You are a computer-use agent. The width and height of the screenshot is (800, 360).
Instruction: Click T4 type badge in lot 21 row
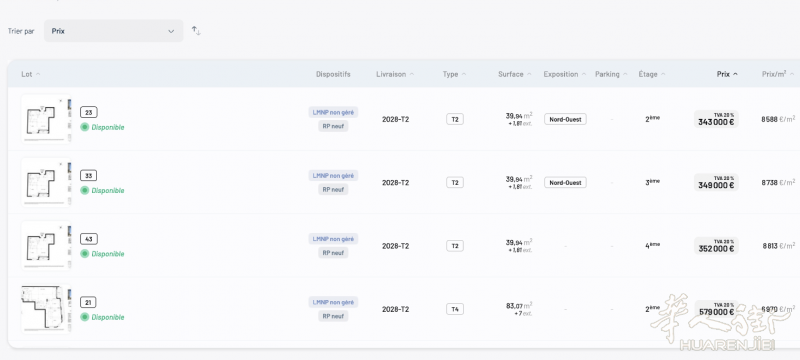[x=455, y=309]
